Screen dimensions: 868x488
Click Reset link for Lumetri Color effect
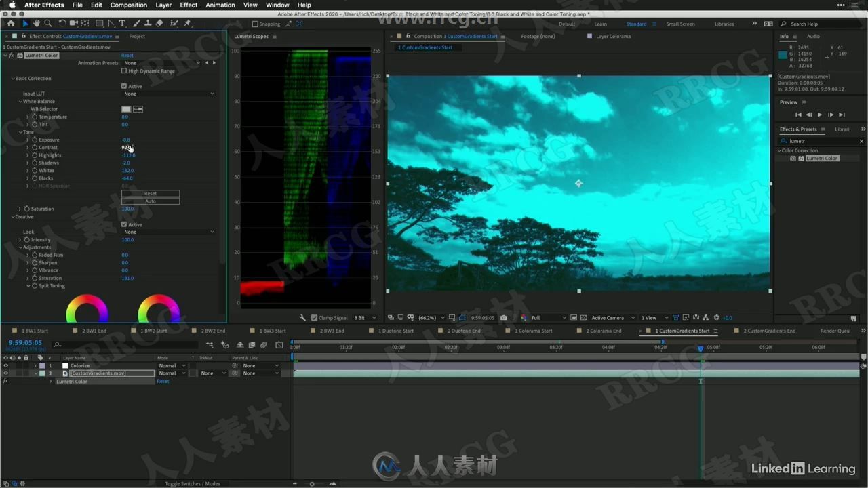[127, 56]
